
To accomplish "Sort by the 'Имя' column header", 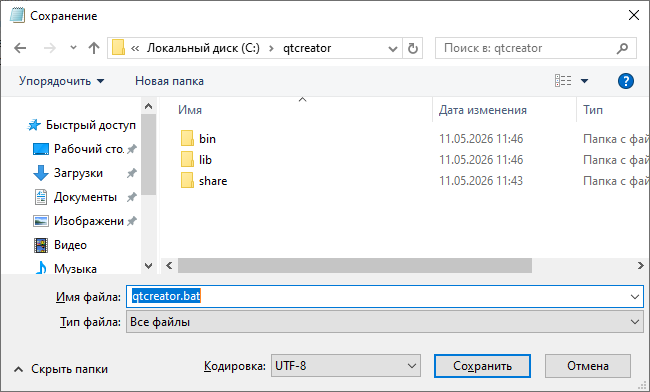I will click(x=190, y=110).
